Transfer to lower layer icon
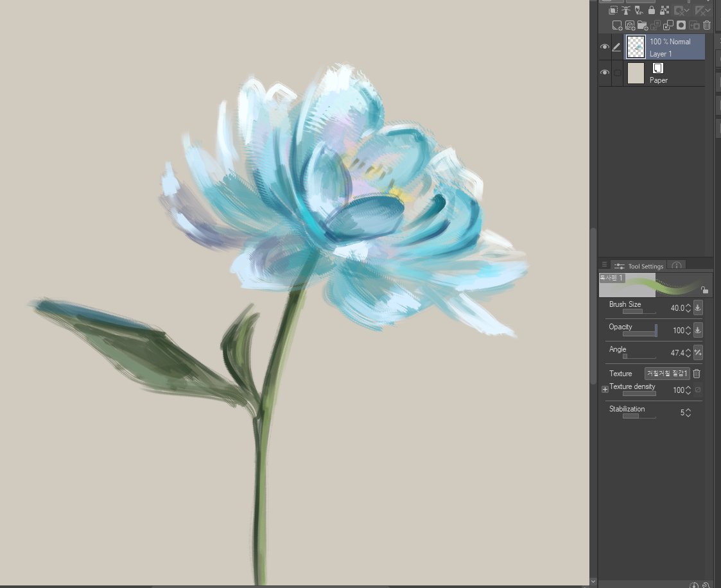This screenshot has width=721, height=588. tap(656, 25)
